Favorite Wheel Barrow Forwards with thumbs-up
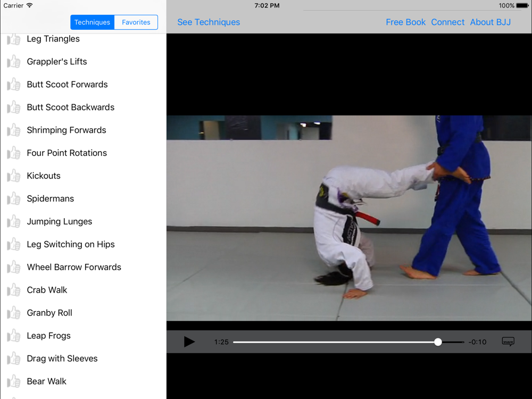Screen dimensions: 532x399 click(14, 267)
